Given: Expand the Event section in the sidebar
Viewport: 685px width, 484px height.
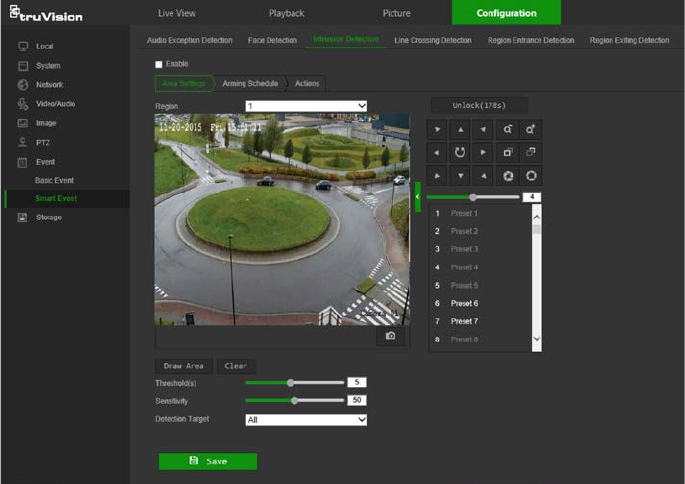Looking at the screenshot, I should 45,162.
